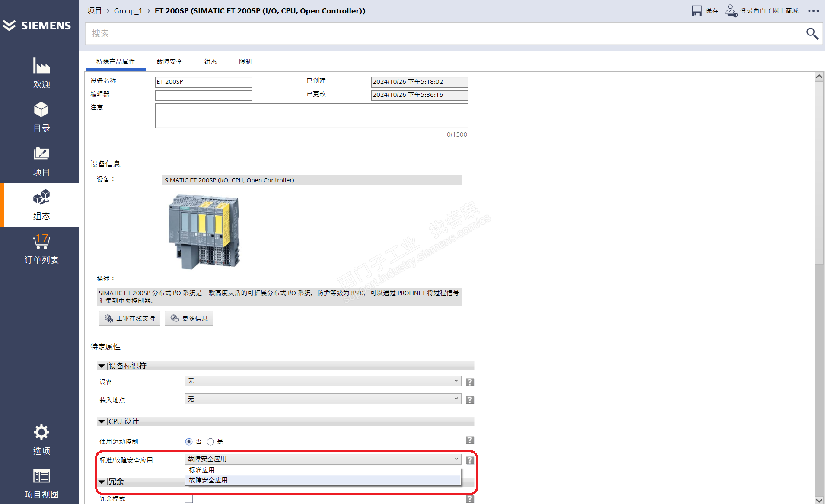Click the 注意 notes text area
This screenshot has height=504, width=825.
312,115
